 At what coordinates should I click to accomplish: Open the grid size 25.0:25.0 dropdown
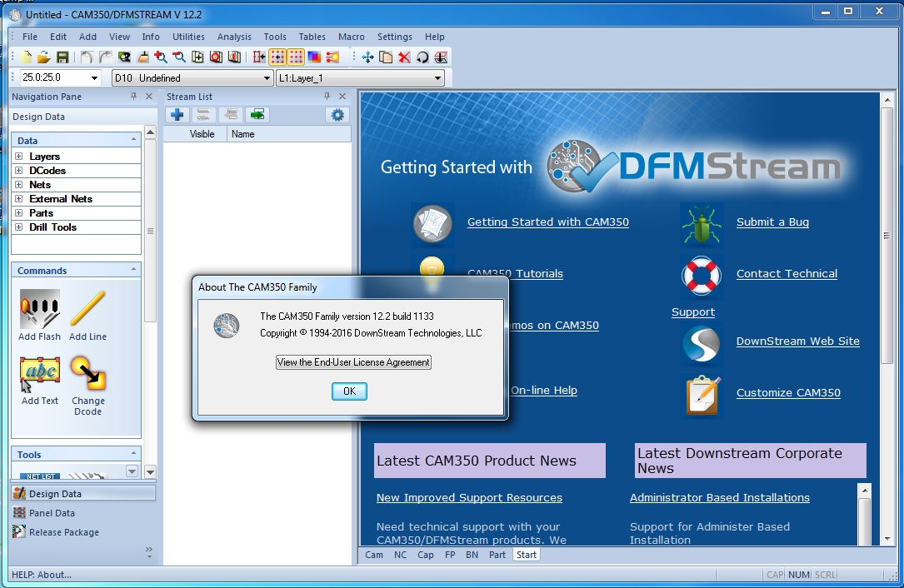(x=94, y=77)
